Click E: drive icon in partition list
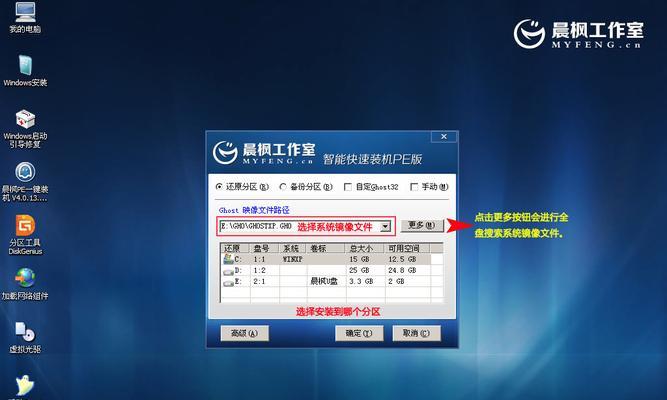The height and width of the screenshot is (400, 667). (228, 282)
